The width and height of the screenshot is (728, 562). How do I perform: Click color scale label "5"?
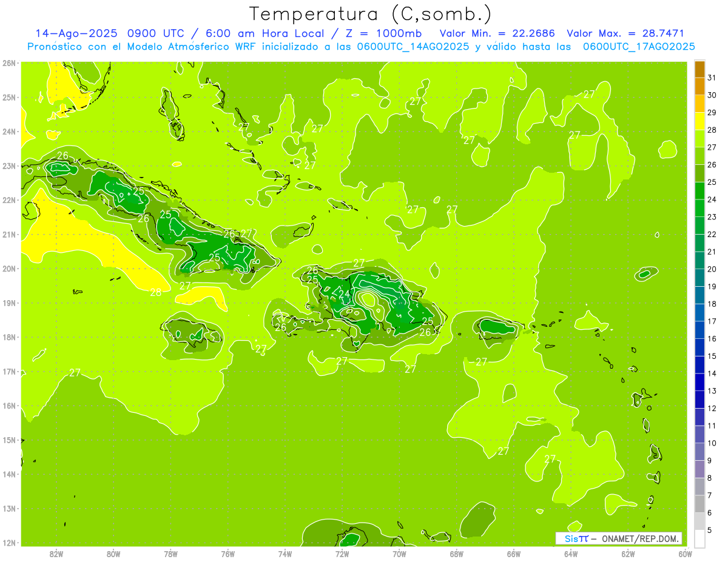pyautogui.click(x=710, y=530)
